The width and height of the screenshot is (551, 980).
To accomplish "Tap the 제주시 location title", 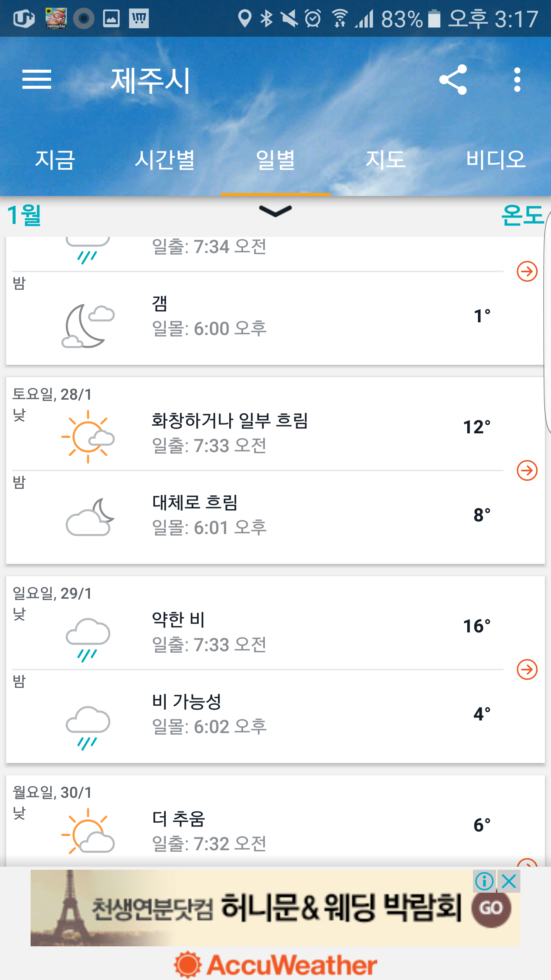I will (150, 80).
